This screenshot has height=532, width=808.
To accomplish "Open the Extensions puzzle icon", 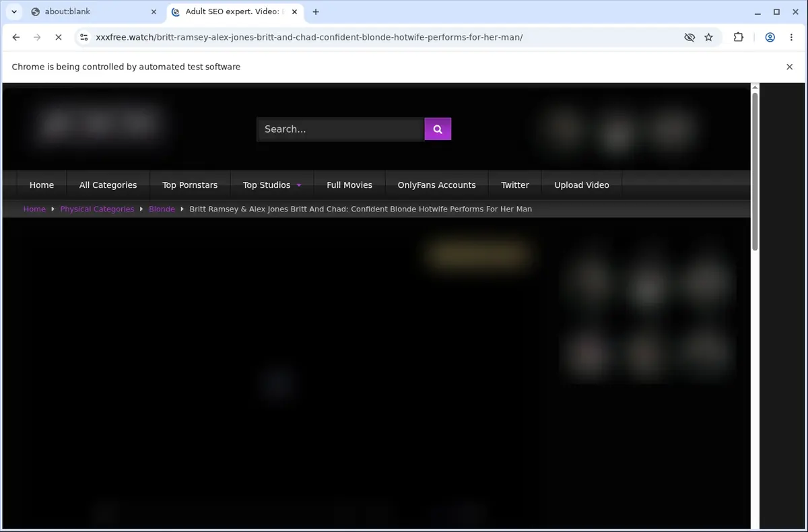I will 739,38.
